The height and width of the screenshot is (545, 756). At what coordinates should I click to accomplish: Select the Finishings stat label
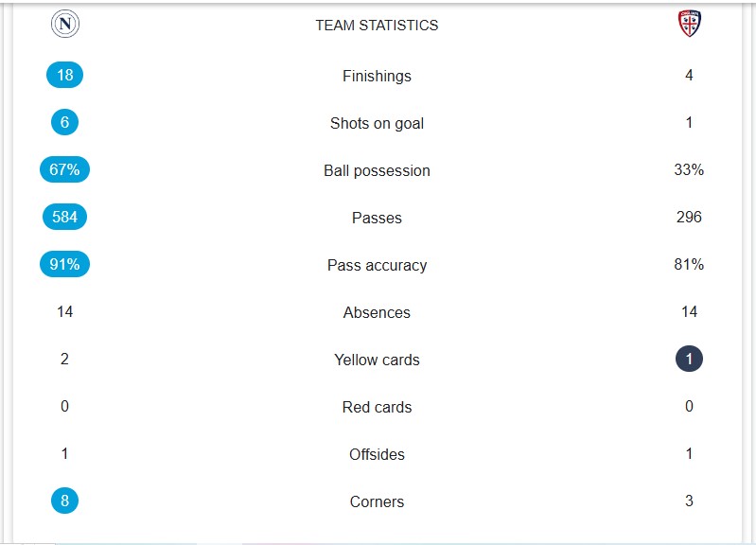point(377,76)
